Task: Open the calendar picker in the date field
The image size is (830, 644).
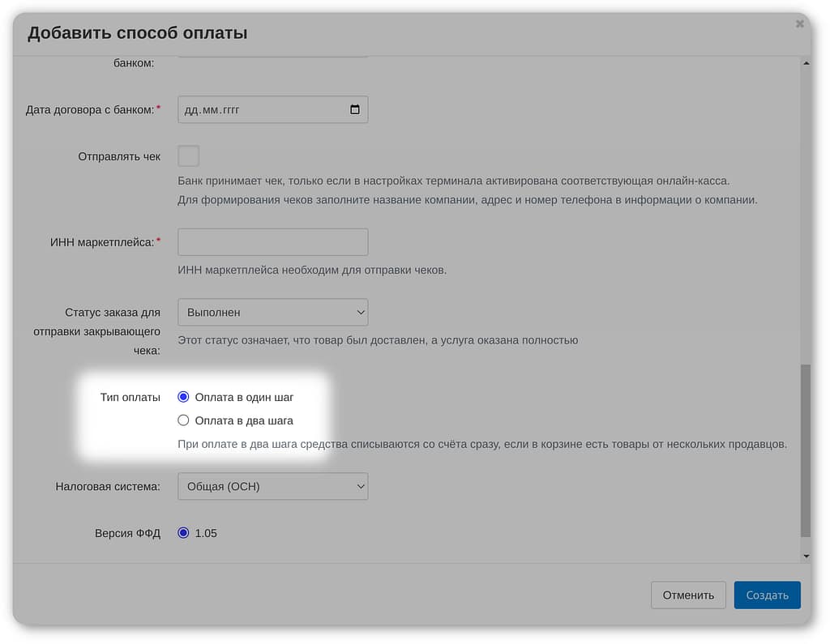Action: tap(354, 109)
